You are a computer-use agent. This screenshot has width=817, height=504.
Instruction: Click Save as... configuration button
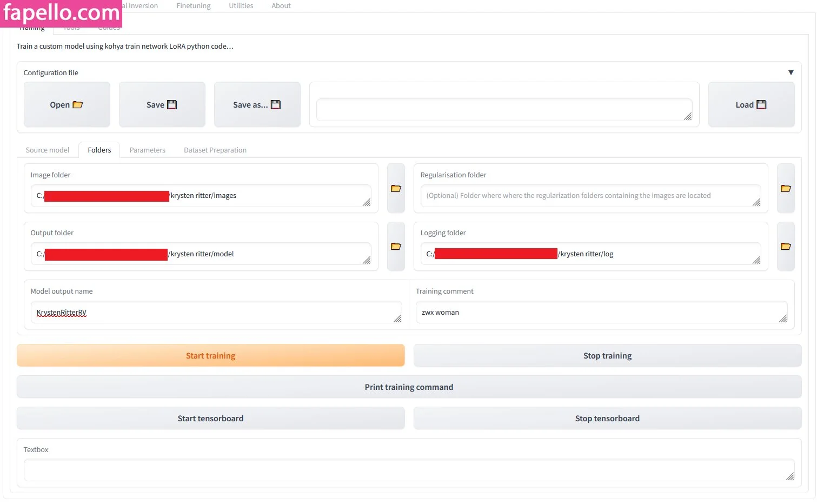pyautogui.click(x=257, y=105)
